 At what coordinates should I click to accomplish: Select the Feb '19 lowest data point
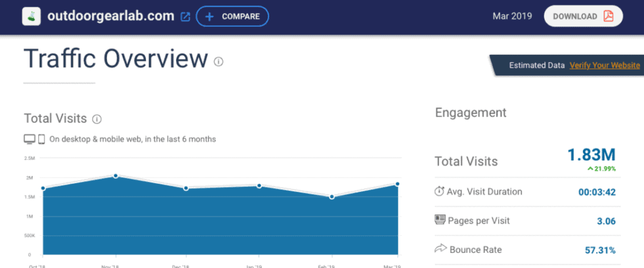332,197
